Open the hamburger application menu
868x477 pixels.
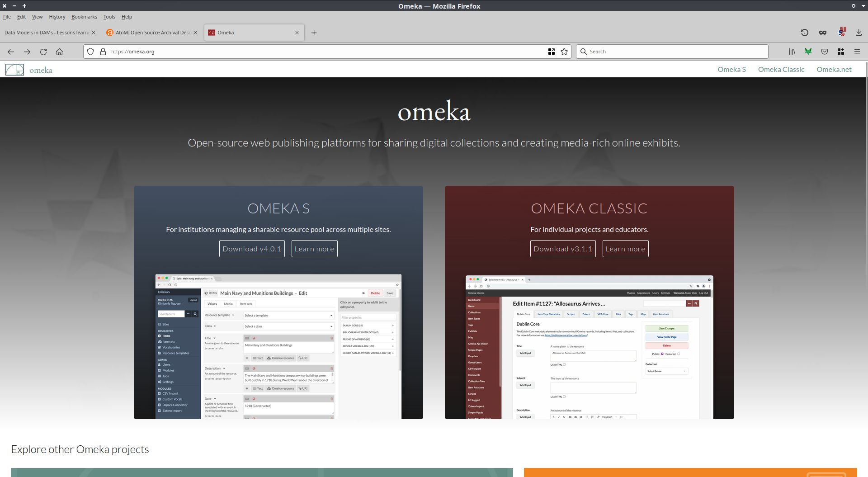(857, 52)
